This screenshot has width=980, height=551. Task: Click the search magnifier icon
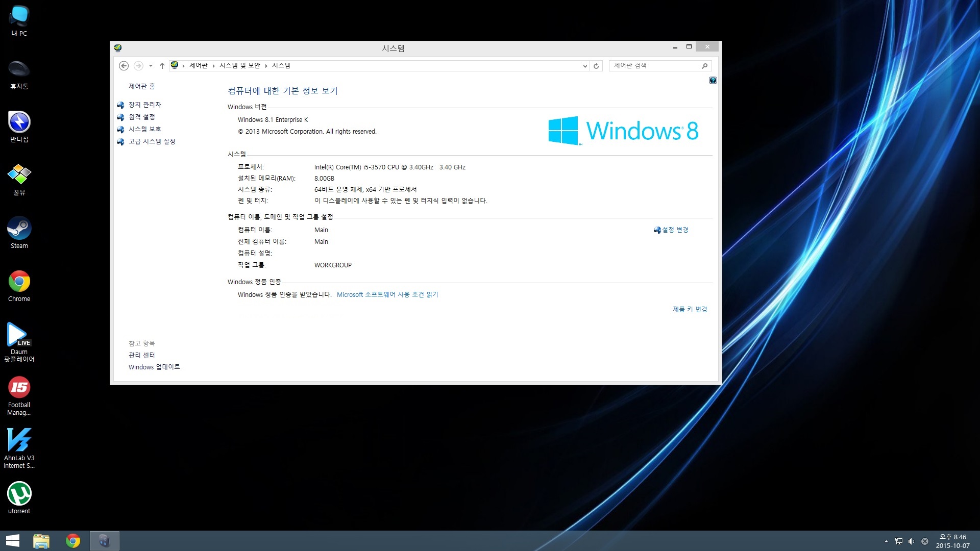tap(704, 66)
